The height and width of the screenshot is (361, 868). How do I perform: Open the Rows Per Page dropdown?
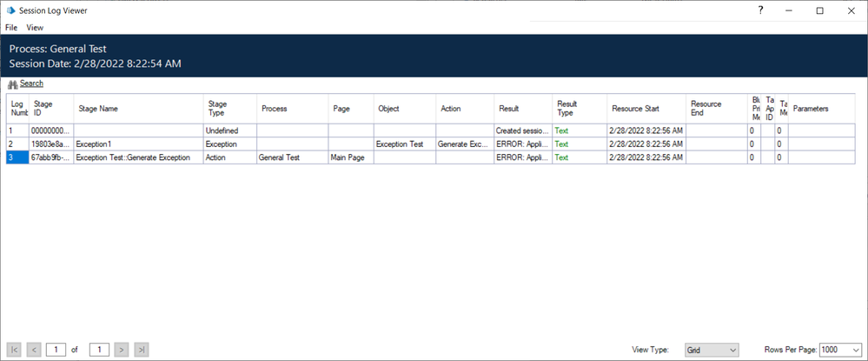[x=840, y=350]
